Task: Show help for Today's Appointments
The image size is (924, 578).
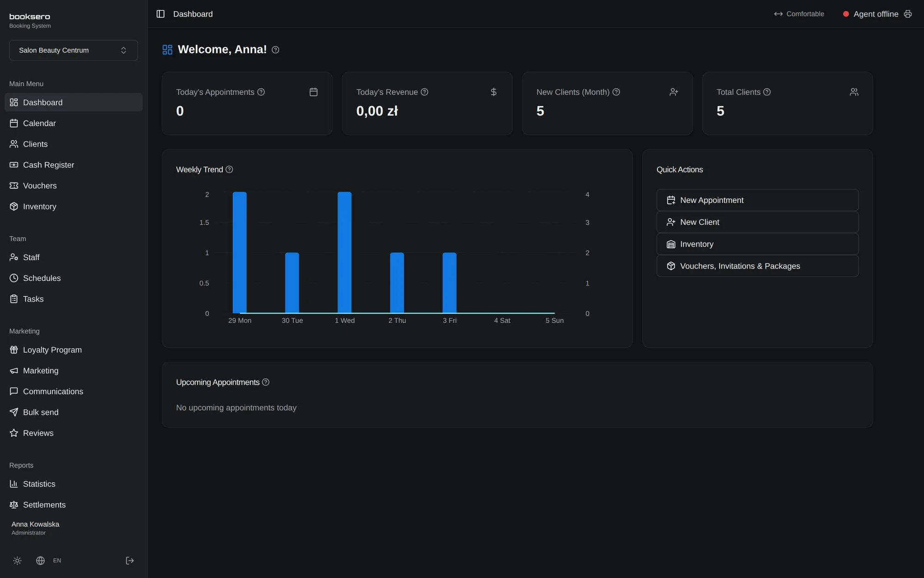Action: pyautogui.click(x=261, y=92)
